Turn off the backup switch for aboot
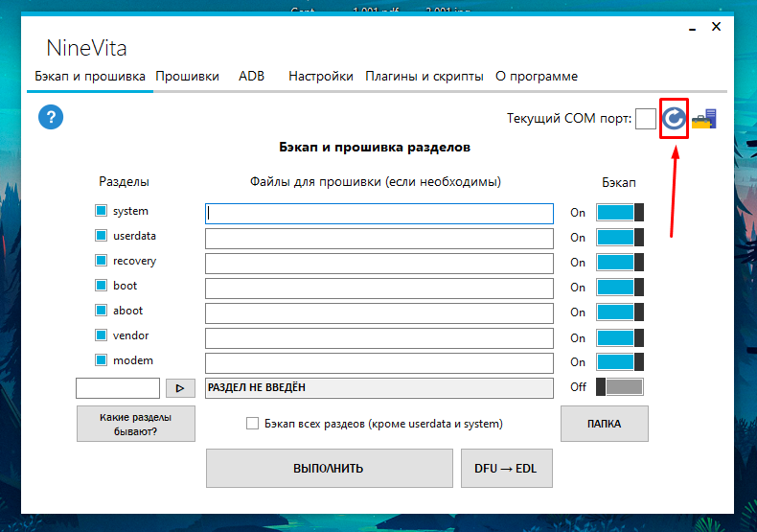 [620, 312]
